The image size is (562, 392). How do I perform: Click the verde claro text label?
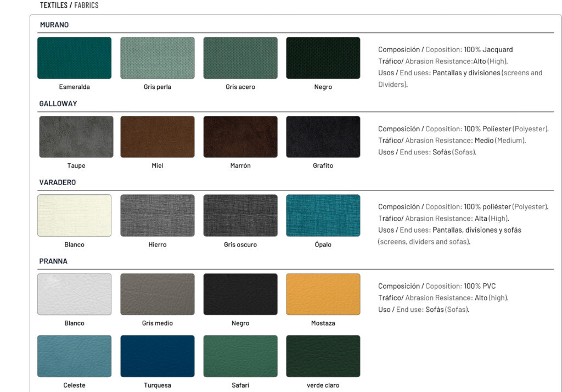[323, 385]
